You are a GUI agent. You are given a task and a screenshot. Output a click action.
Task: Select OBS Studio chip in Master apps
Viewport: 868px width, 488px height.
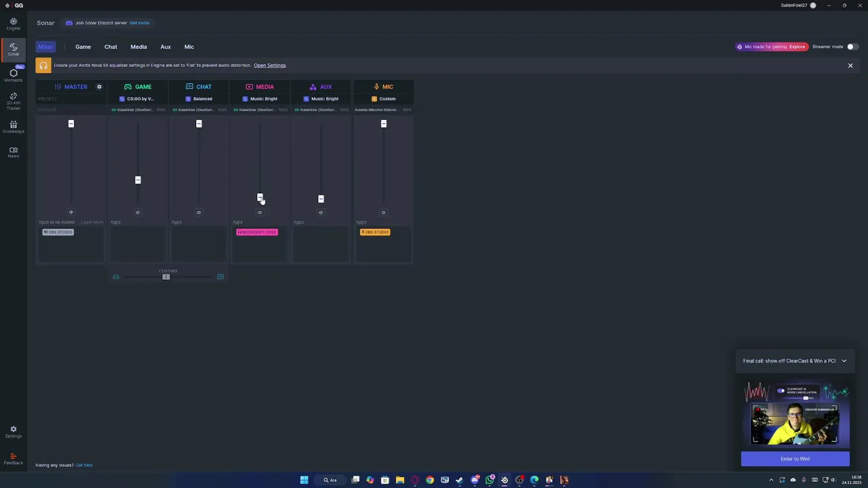click(58, 232)
